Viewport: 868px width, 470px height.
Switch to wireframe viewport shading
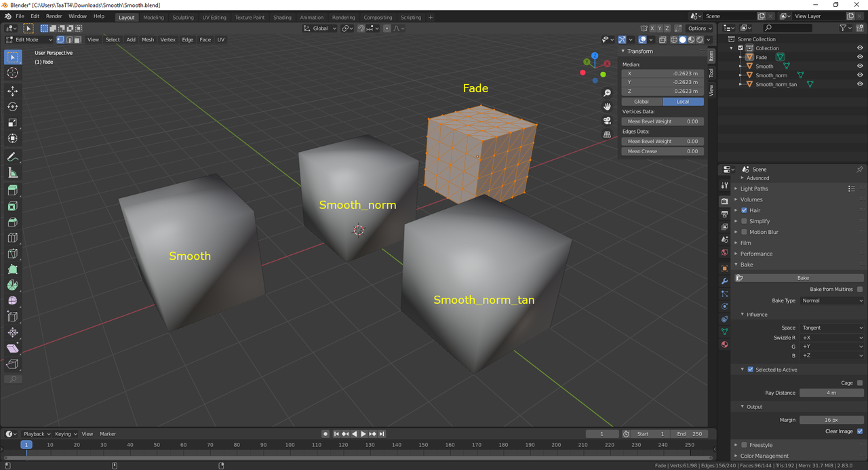pos(674,39)
